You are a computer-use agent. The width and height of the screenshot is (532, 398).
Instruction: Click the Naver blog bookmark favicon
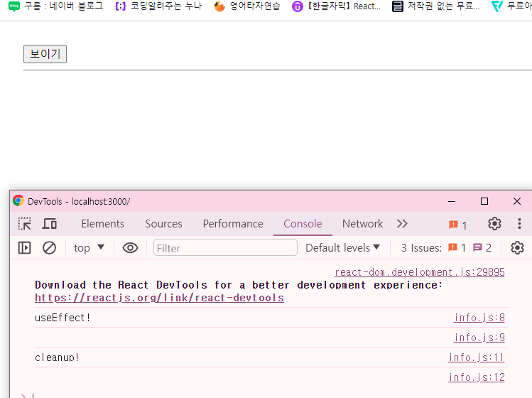[14, 6]
